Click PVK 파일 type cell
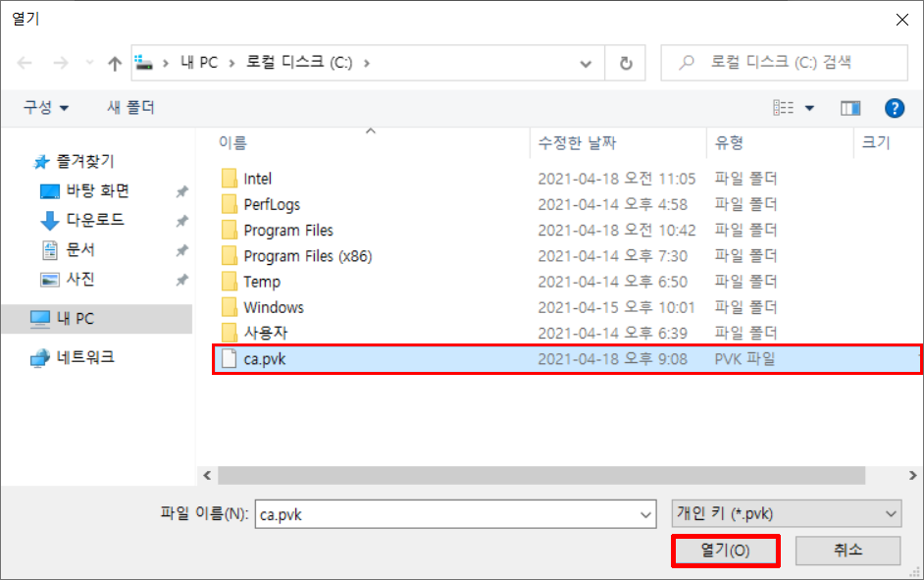This screenshot has height=580, width=924. [744, 359]
